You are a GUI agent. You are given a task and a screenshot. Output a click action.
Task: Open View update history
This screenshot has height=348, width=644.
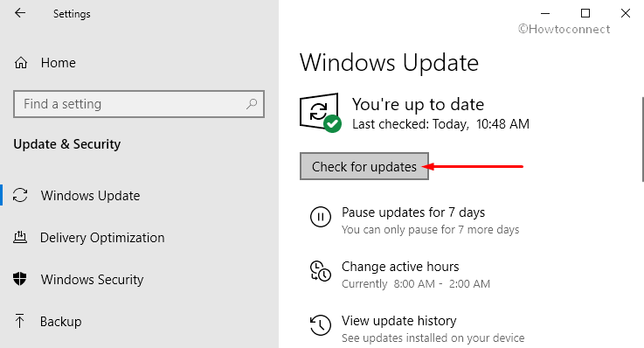coord(398,321)
